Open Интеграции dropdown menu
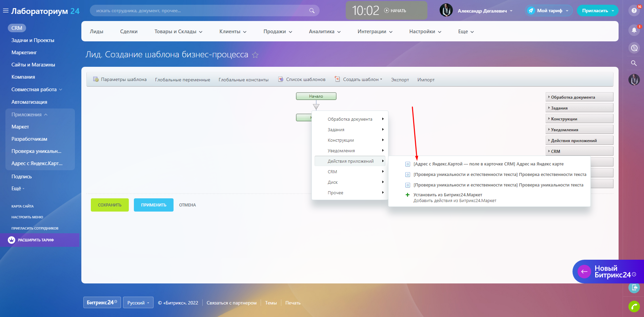Image resolution: width=644 pixels, height=317 pixels. (x=375, y=32)
